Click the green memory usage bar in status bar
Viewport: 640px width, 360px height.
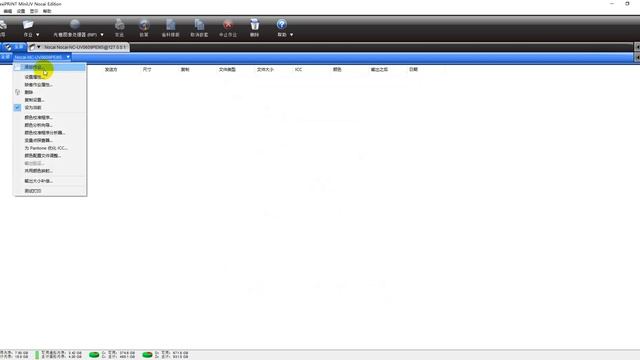click(37, 355)
